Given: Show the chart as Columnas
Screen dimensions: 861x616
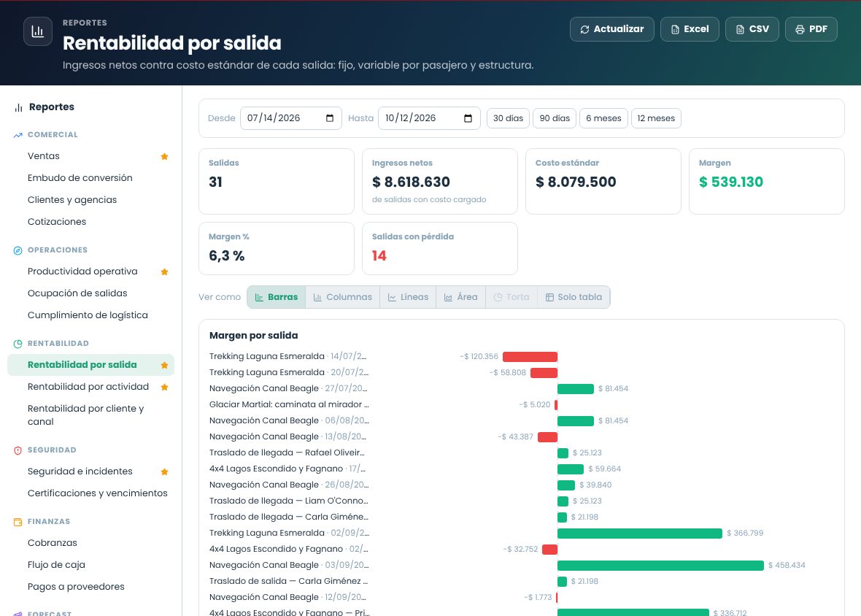Looking at the screenshot, I should (x=343, y=297).
